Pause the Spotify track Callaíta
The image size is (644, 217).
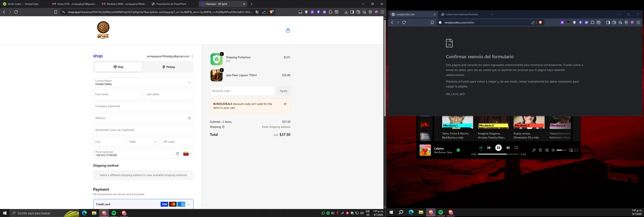(x=498, y=148)
